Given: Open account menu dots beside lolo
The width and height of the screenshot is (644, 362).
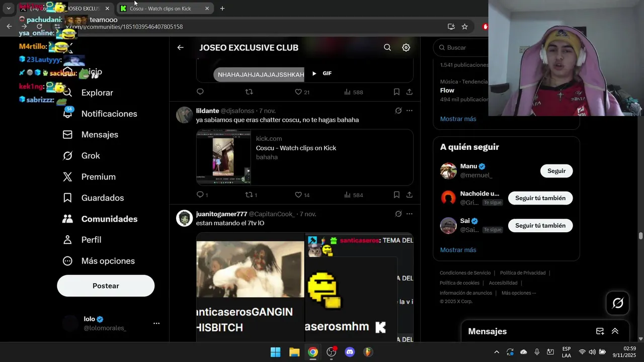Looking at the screenshot, I should click(156, 323).
